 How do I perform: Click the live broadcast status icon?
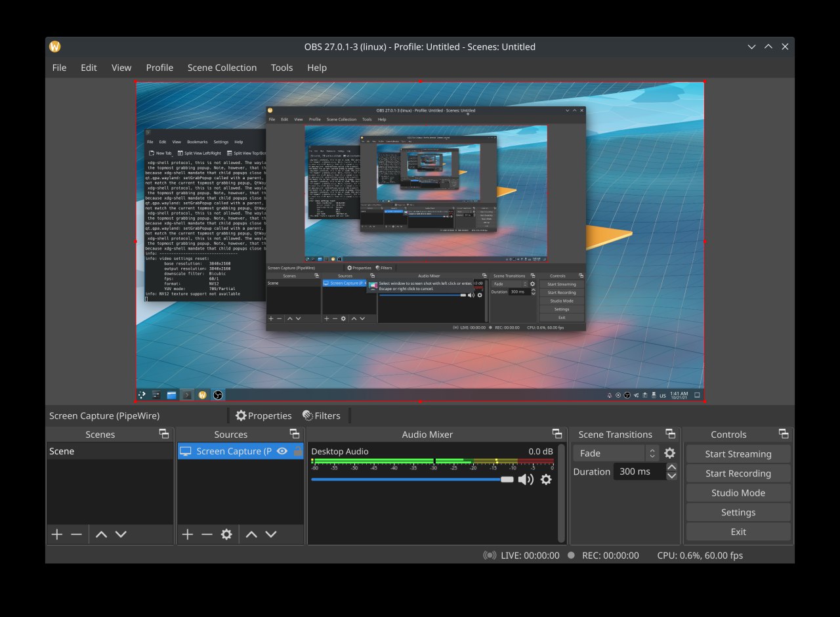click(490, 555)
